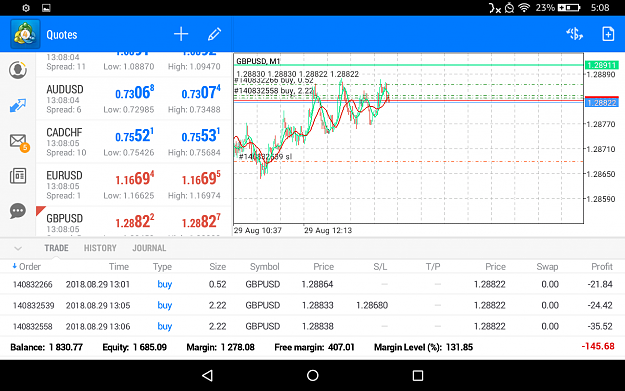Tap the settings gear in the status bar
The width and height of the screenshot is (625, 391).
(26, 8)
